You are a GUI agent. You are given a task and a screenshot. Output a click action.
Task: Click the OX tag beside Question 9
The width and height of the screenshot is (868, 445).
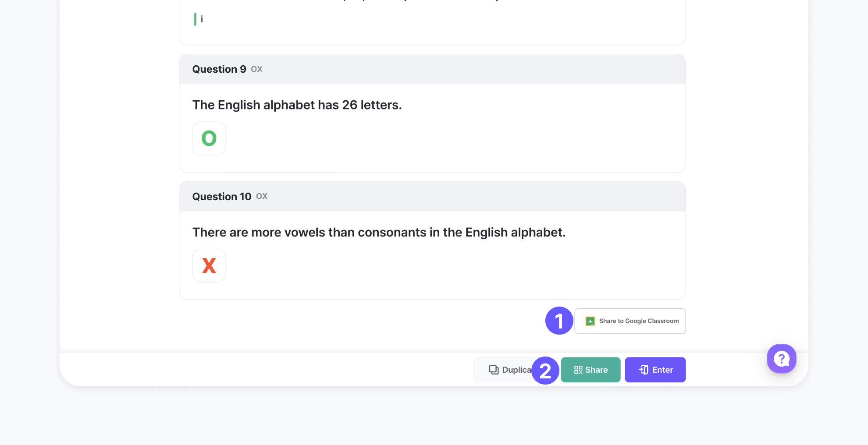tap(256, 69)
